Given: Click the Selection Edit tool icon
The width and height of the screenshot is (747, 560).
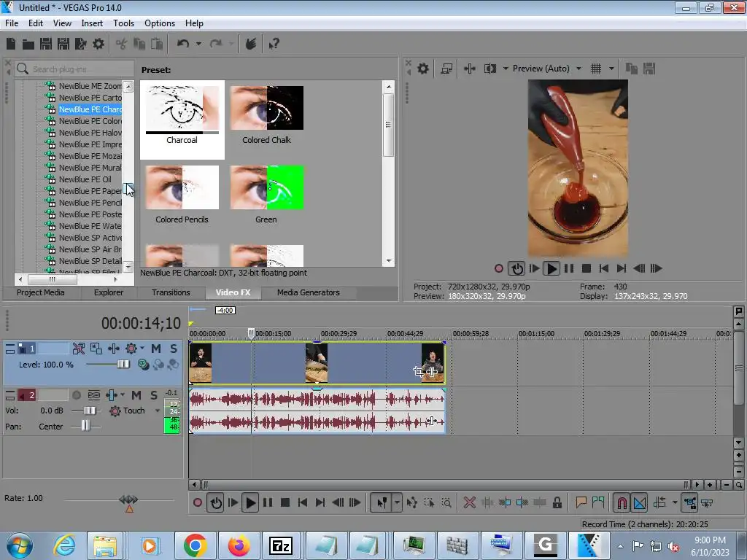Looking at the screenshot, I should pos(429,502).
